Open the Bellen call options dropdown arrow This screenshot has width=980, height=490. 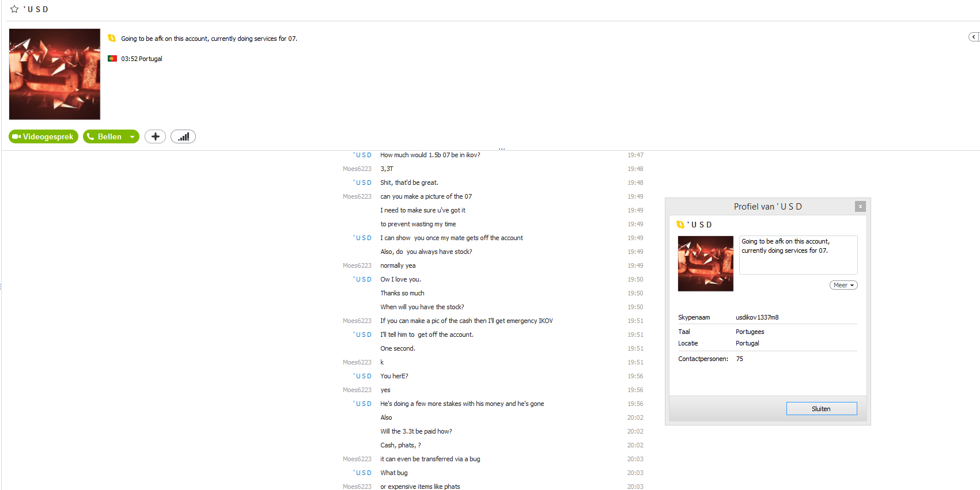pos(133,136)
